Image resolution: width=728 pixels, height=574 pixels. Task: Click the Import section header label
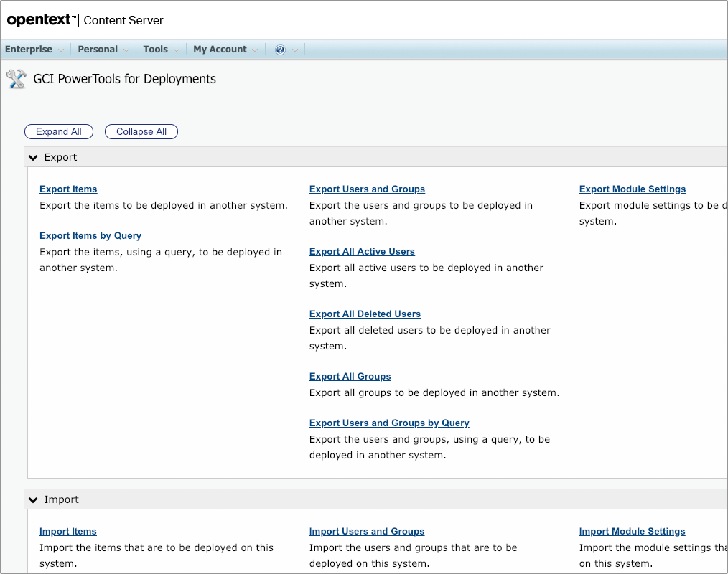tap(61, 499)
